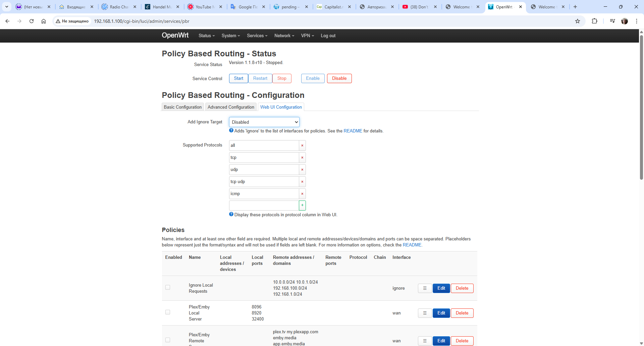Reload the page
Image resolution: width=644 pixels, height=346 pixels.
32,21
